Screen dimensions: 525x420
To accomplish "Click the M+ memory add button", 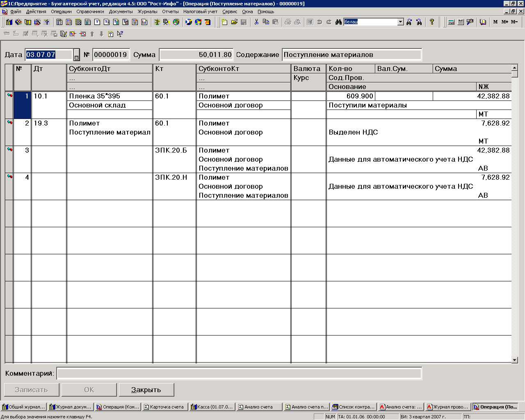I will [x=505, y=22].
